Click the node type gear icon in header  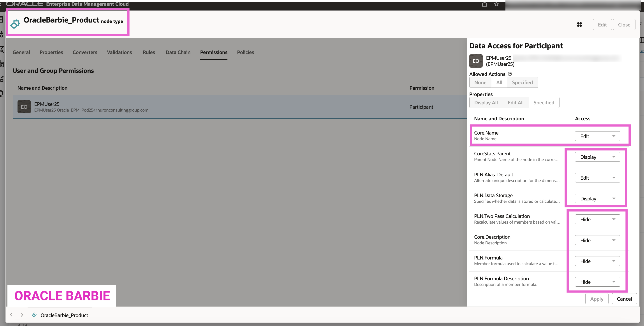pyautogui.click(x=15, y=24)
